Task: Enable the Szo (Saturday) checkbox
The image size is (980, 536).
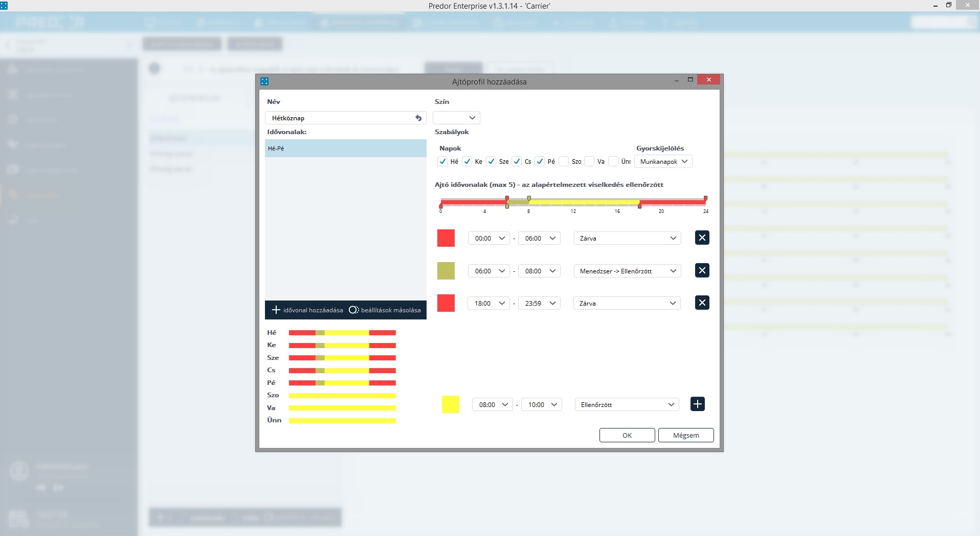Action: point(564,161)
